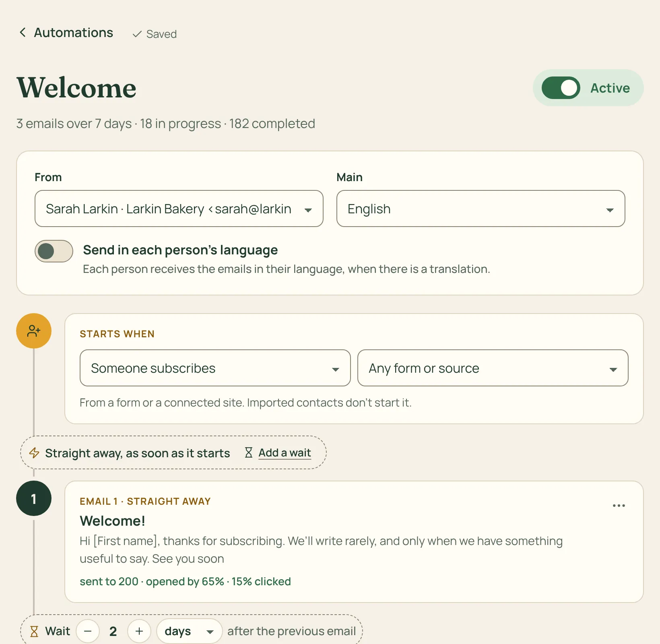Click the Wait hourglass icon
The height and width of the screenshot is (644, 660).
34,631
